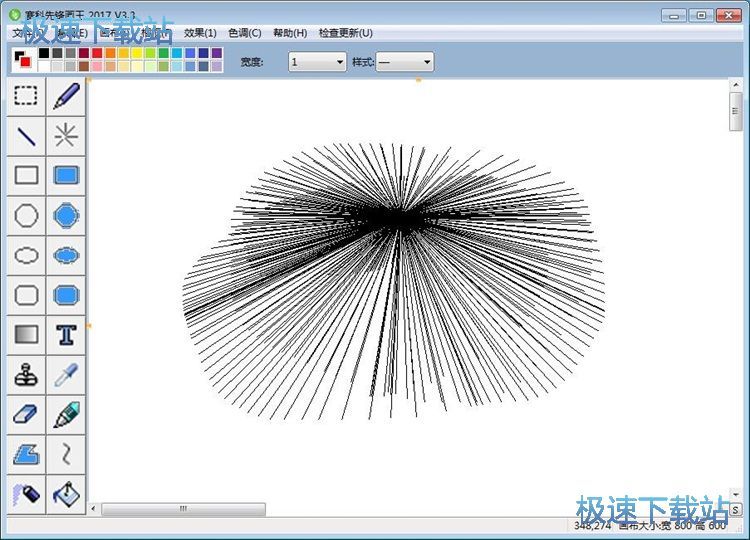Select the gradient fill tool
The height and width of the screenshot is (540, 750).
pyautogui.click(x=27, y=335)
